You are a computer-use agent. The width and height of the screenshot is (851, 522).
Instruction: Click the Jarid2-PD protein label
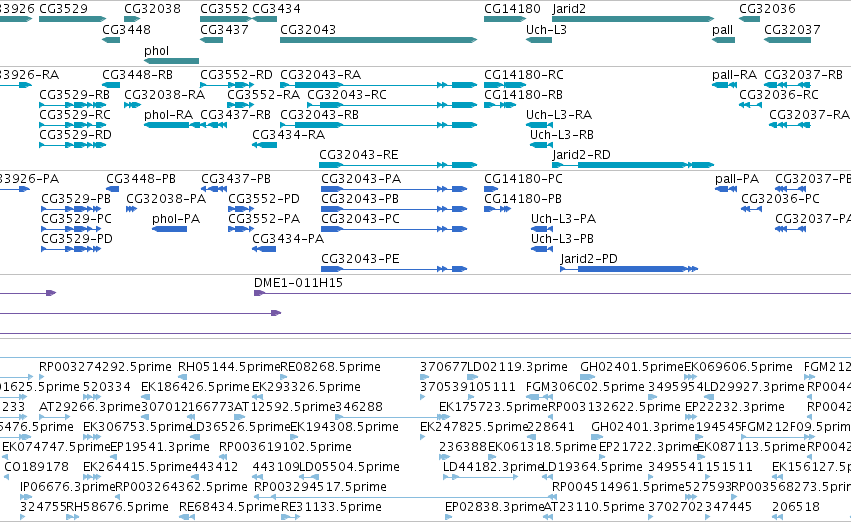(589, 259)
